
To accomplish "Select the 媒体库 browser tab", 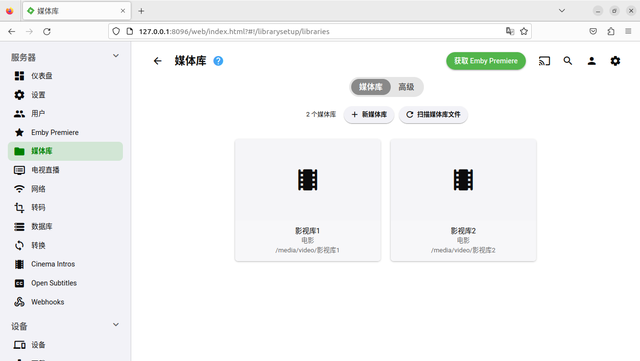I will tap(77, 11).
